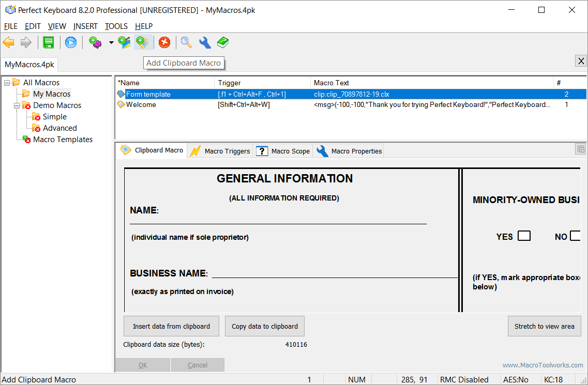Click the orange back arrow icon

click(x=9, y=42)
